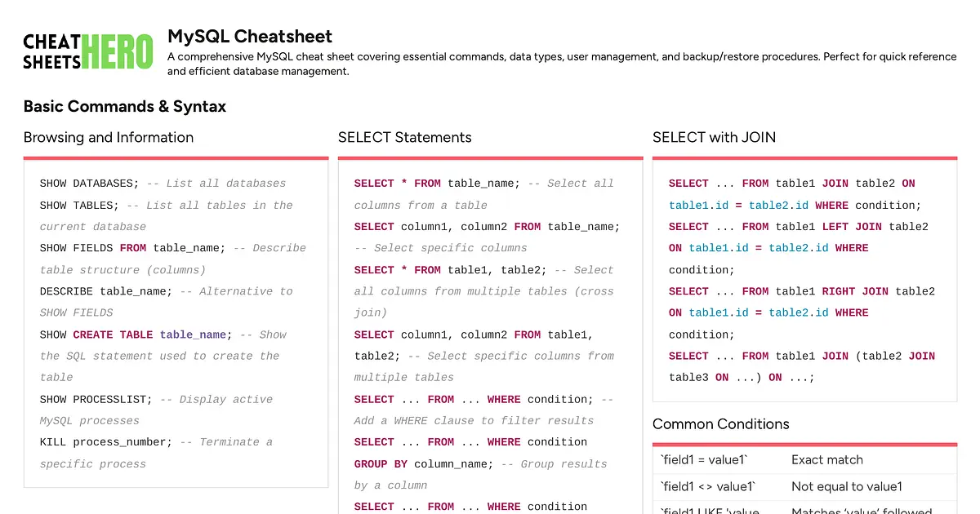Click the Common Conditions section header
Viewport: 980px width, 514px height.
point(720,423)
